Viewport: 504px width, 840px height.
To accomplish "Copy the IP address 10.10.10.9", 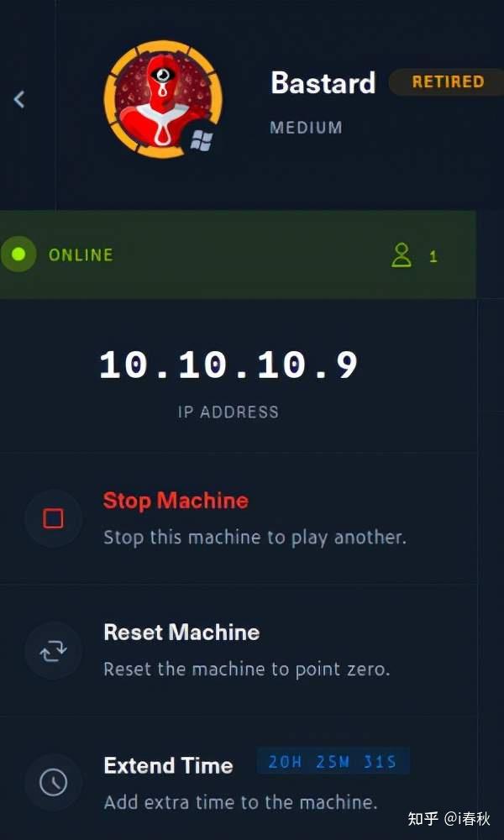I will 228,365.
